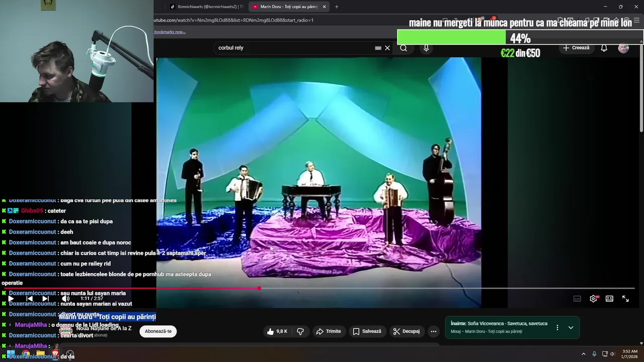Start voice search with microphone icon

tap(426, 48)
